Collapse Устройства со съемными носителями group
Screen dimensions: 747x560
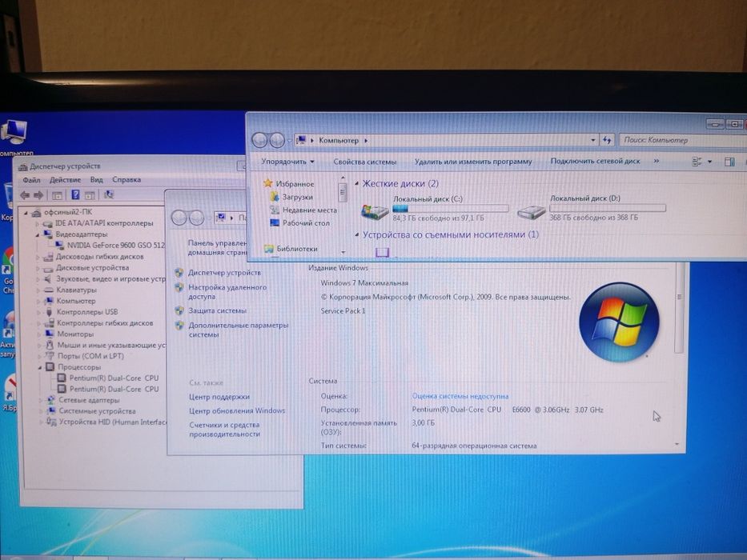[356, 234]
